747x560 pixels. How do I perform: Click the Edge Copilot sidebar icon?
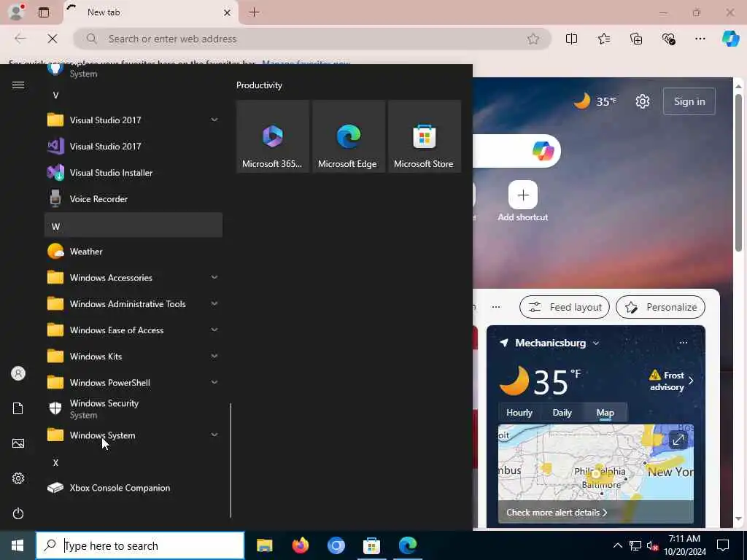730,39
